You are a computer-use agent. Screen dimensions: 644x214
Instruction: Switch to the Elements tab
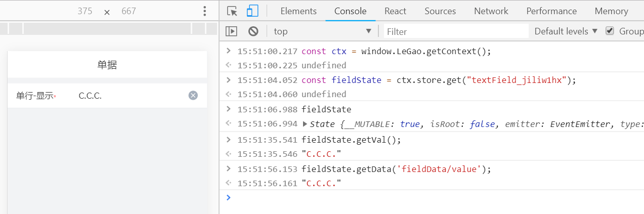click(x=298, y=11)
